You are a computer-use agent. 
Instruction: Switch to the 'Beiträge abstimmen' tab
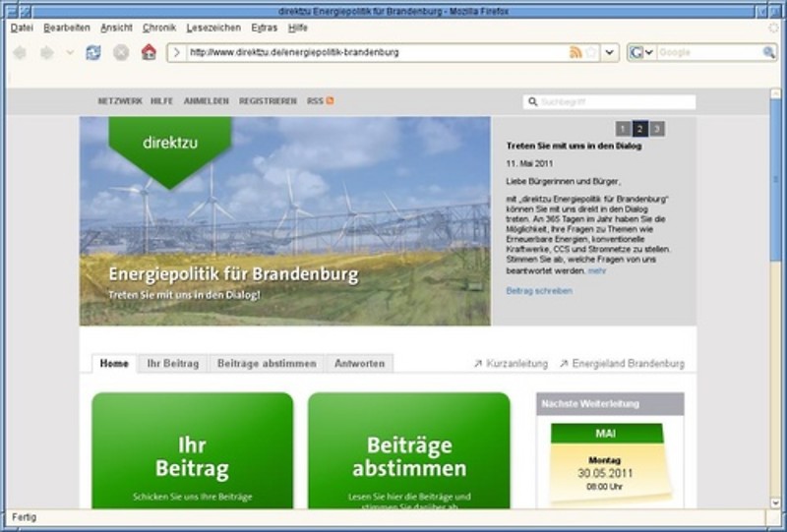[x=267, y=364]
